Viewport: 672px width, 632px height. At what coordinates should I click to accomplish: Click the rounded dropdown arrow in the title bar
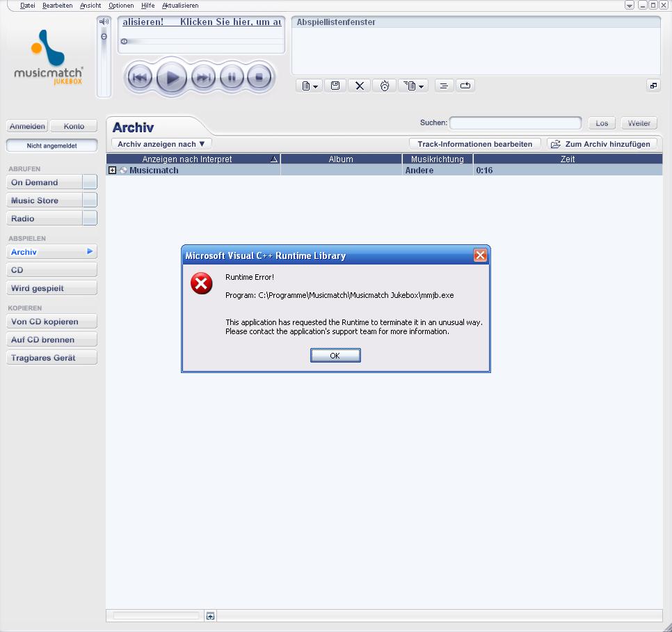coord(629,5)
